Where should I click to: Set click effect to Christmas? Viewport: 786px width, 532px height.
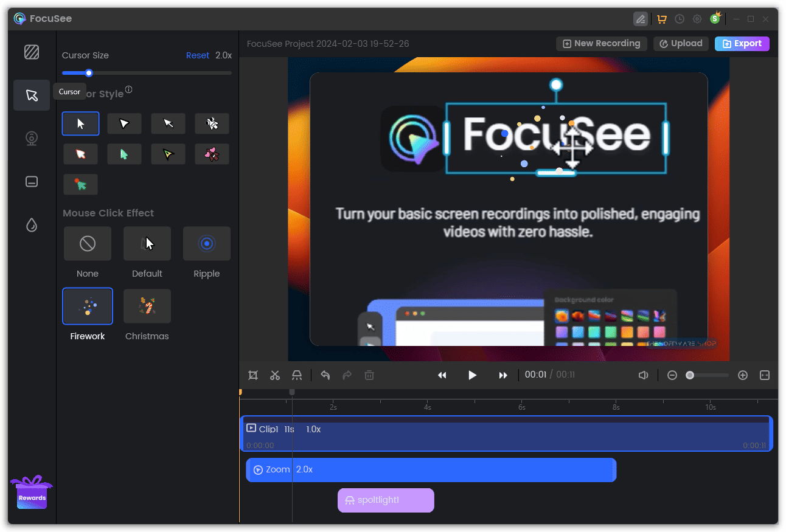point(147,306)
